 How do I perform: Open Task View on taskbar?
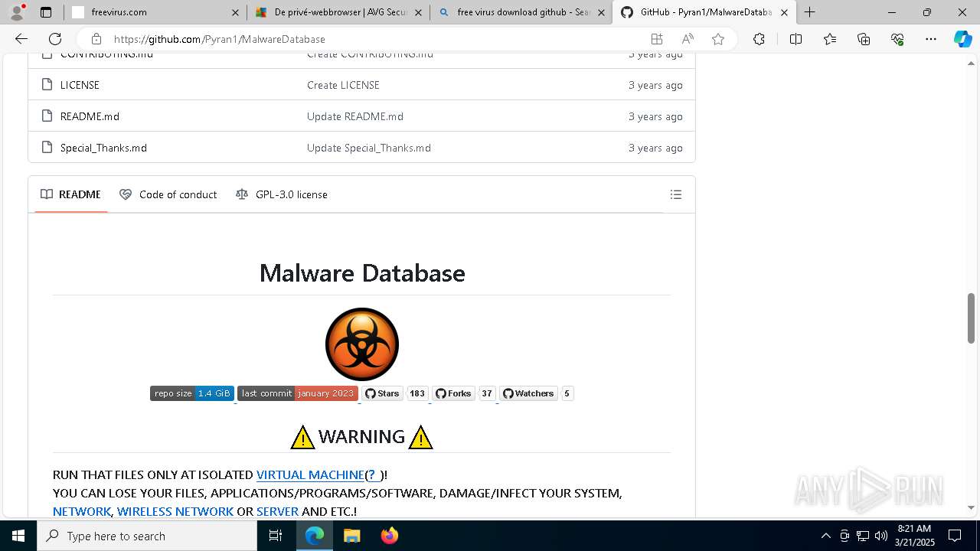tap(276, 536)
